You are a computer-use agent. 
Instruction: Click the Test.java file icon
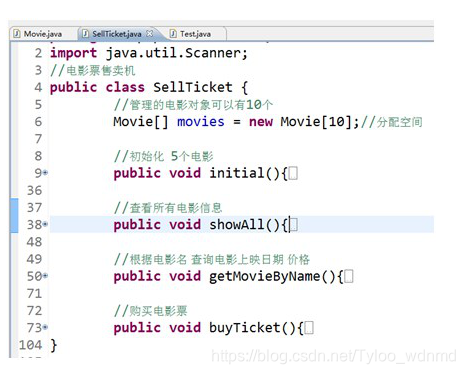point(173,34)
